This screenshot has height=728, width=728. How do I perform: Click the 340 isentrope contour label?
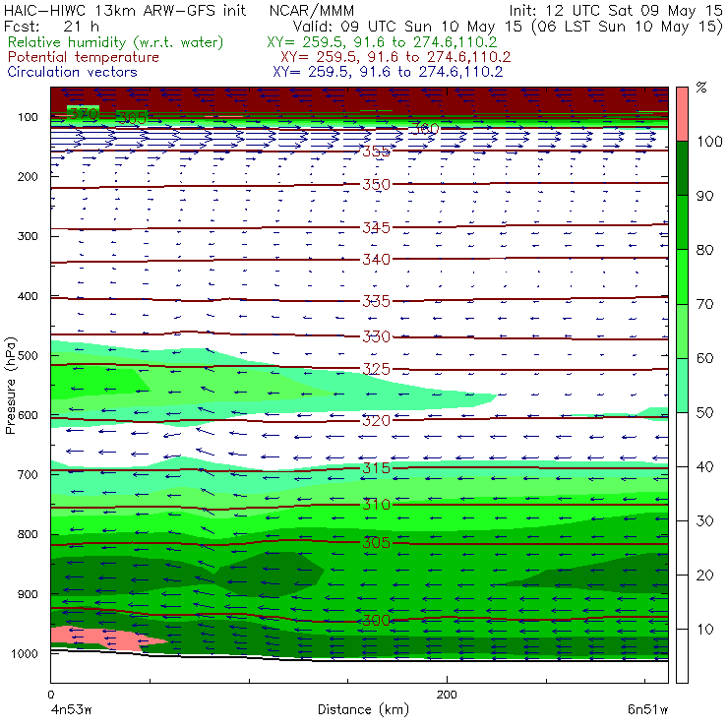[376, 259]
